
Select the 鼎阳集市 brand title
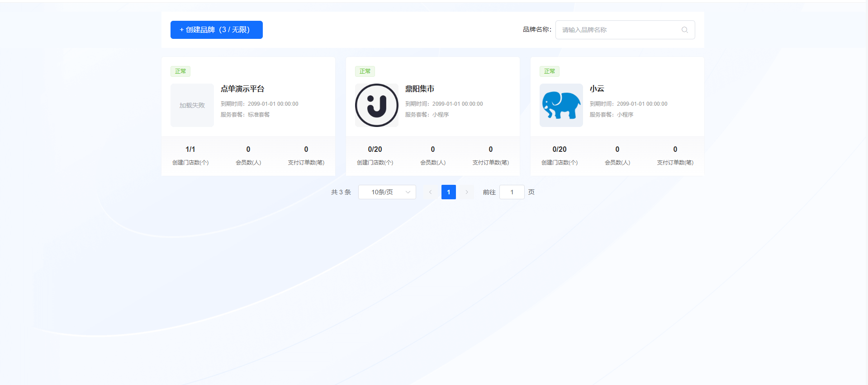(x=420, y=89)
